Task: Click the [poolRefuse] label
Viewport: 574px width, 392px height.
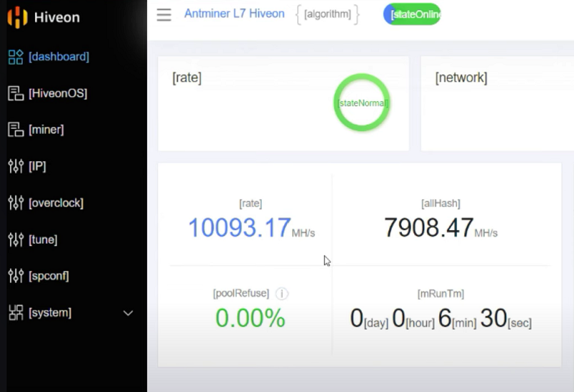Action: 241,293
